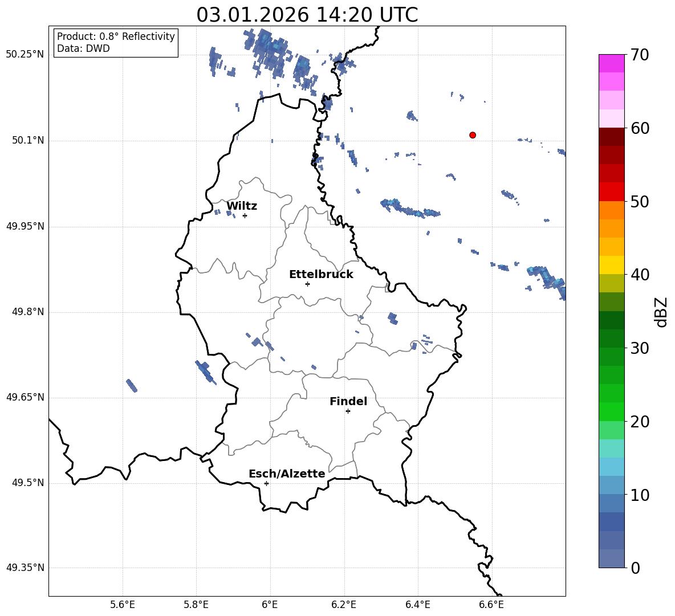Click the dark red colorbar segment below 60
This screenshot has height=616, width=675.
pos(612,137)
